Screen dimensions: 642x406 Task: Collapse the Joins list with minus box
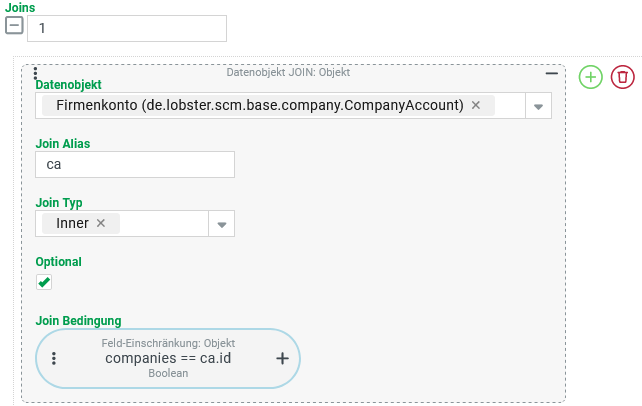(15, 27)
